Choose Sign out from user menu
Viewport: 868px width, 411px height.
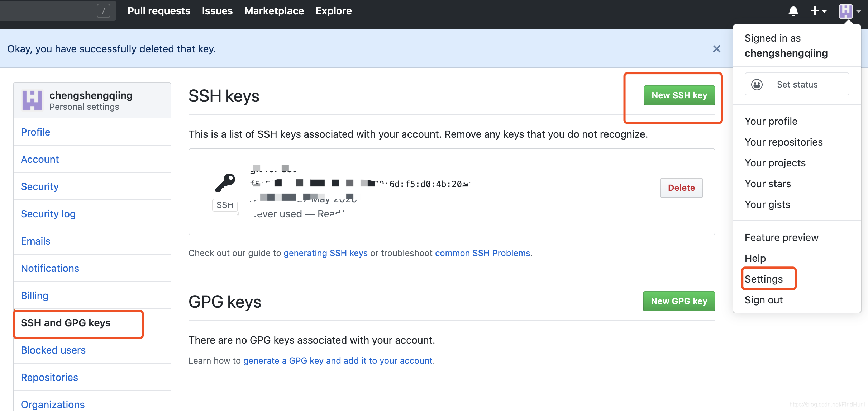coord(763,300)
